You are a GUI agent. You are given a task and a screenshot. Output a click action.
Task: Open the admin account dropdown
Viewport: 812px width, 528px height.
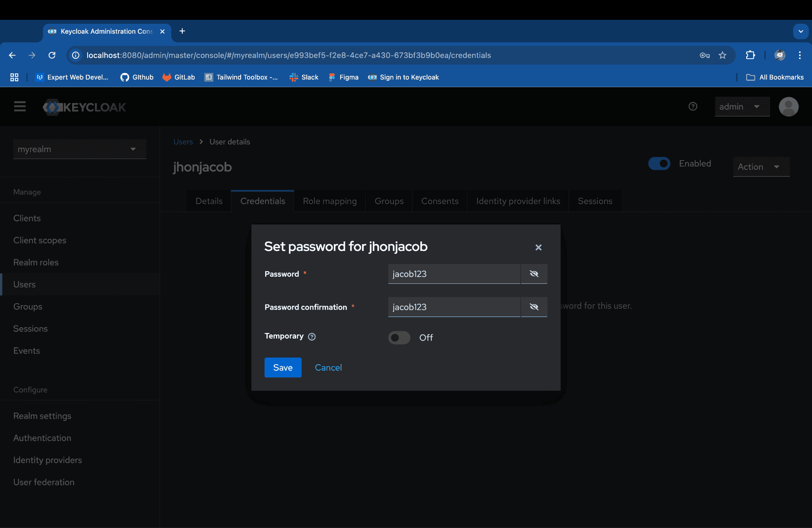(x=741, y=107)
